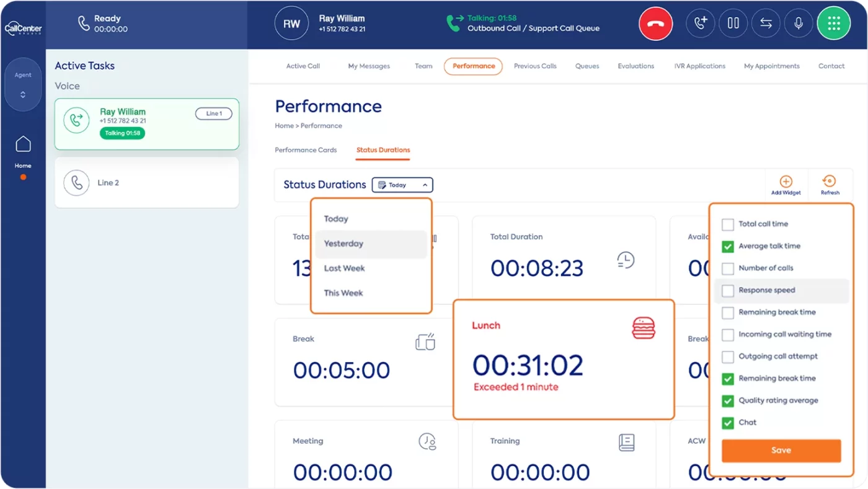
Task: Select Yesterday from the dropdown list
Action: 344,244
